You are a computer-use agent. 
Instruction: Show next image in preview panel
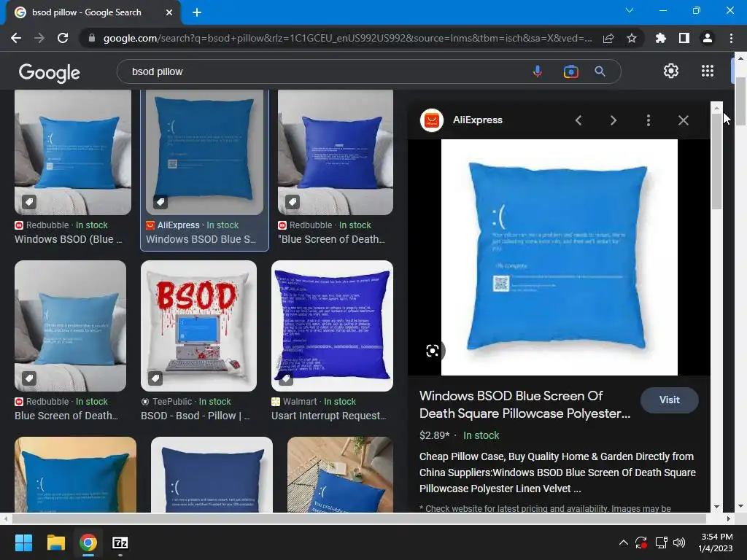tap(613, 120)
